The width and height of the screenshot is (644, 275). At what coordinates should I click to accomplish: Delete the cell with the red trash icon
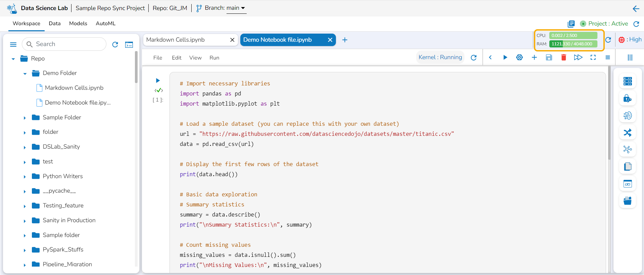563,57
